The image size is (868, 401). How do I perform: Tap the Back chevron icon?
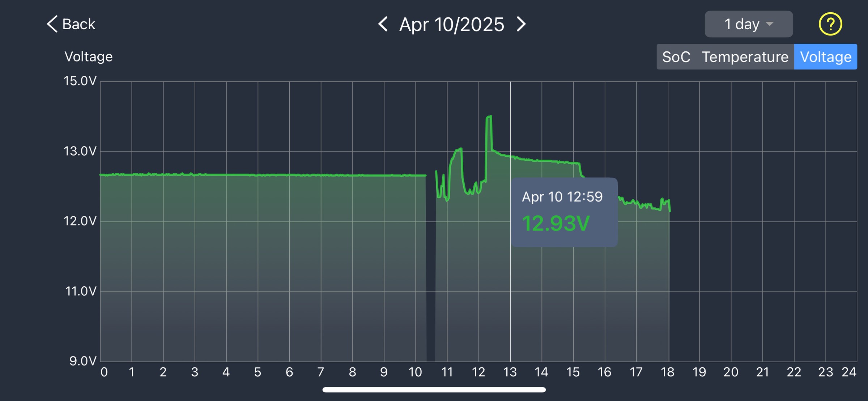pos(52,24)
